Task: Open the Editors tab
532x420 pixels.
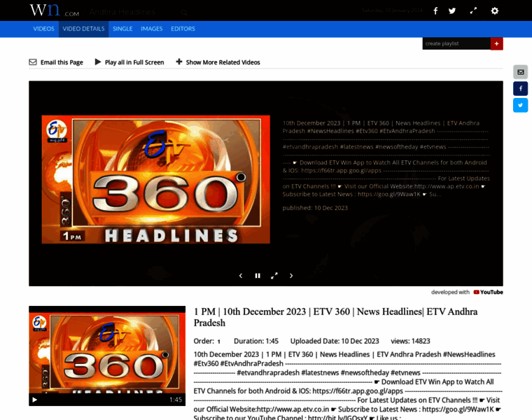Action: point(183,29)
